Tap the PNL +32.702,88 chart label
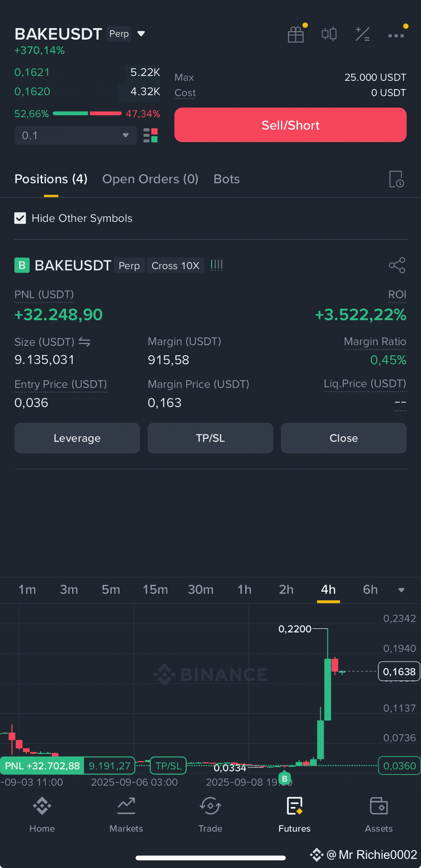 (42, 766)
